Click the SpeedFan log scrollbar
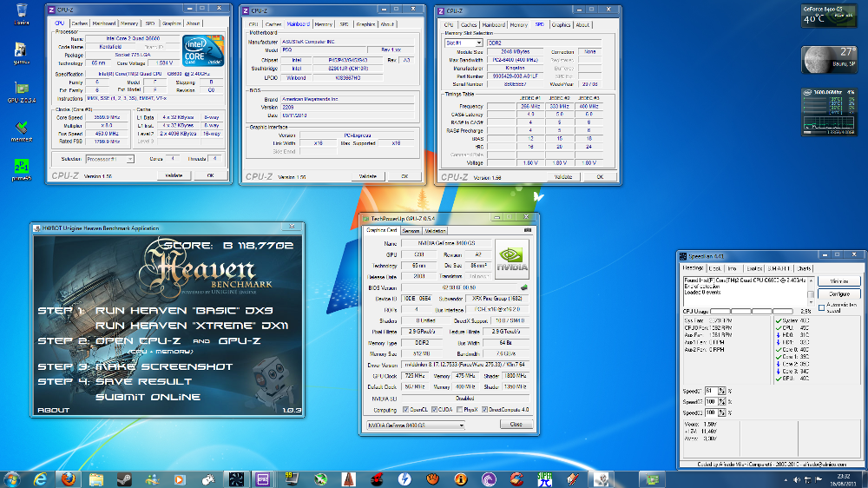 811,290
